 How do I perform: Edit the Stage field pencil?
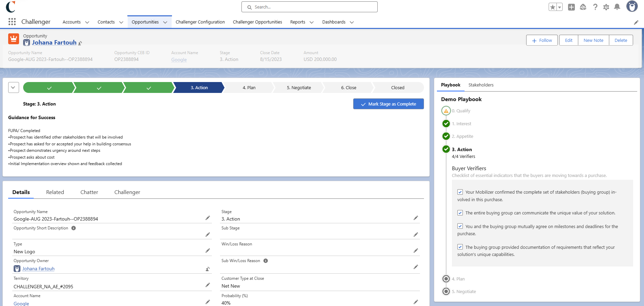416,218
